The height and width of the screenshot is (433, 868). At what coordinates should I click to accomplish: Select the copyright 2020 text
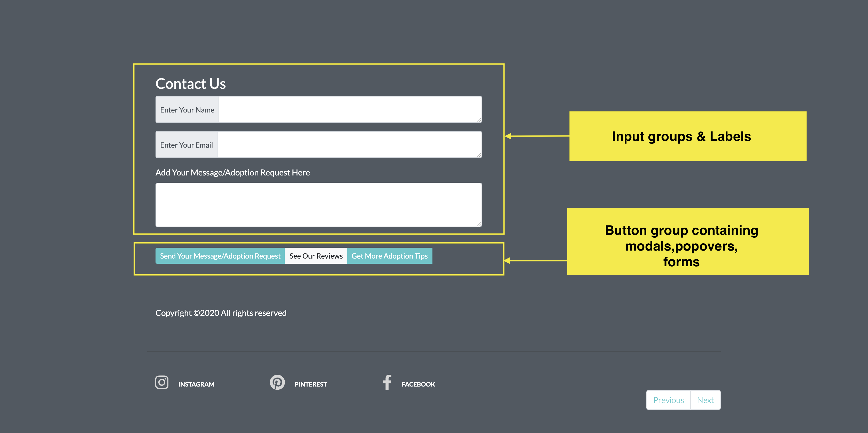point(221,312)
